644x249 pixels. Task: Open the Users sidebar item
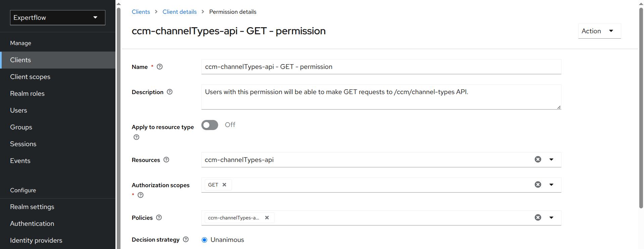click(18, 110)
